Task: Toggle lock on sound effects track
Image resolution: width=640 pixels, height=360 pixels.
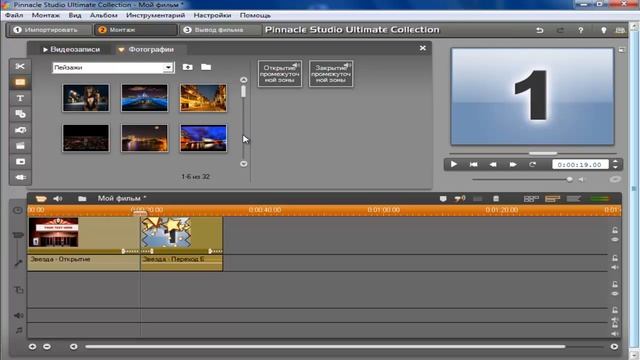Action: [615, 310]
